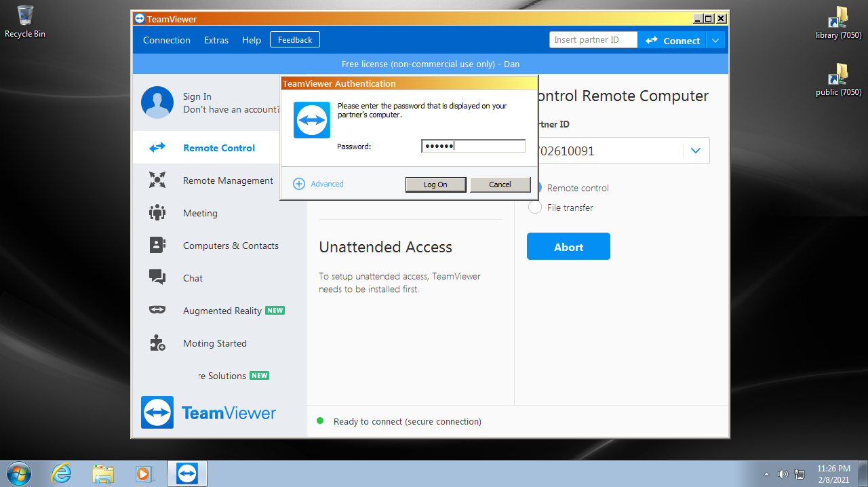Open the Partner ID dropdown arrow
Image resolution: width=868 pixels, height=487 pixels.
tap(696, 151)
